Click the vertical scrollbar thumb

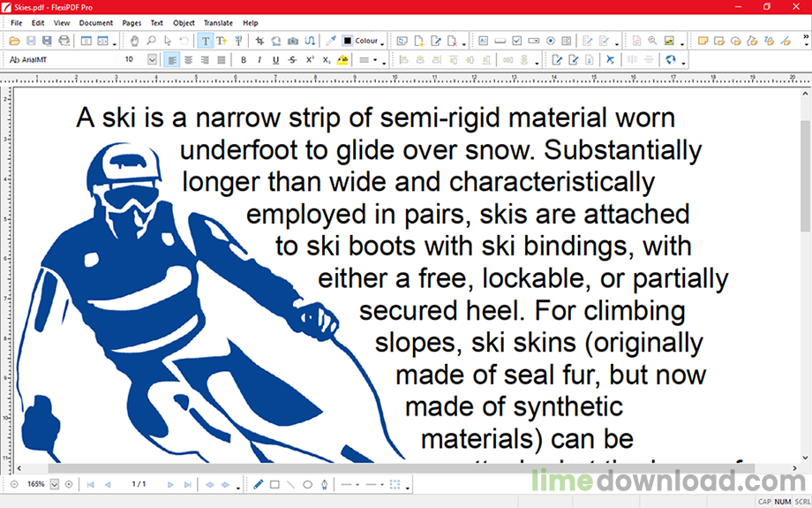805,176
